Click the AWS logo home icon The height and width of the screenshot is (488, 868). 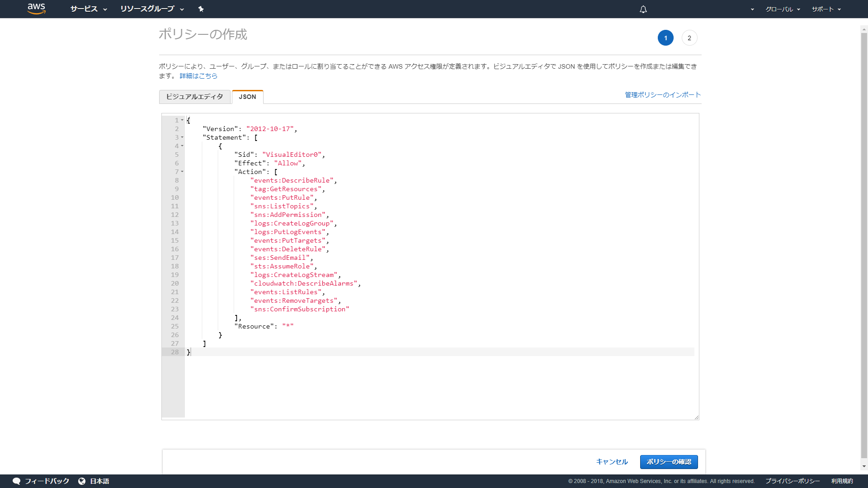coord(36,9)
